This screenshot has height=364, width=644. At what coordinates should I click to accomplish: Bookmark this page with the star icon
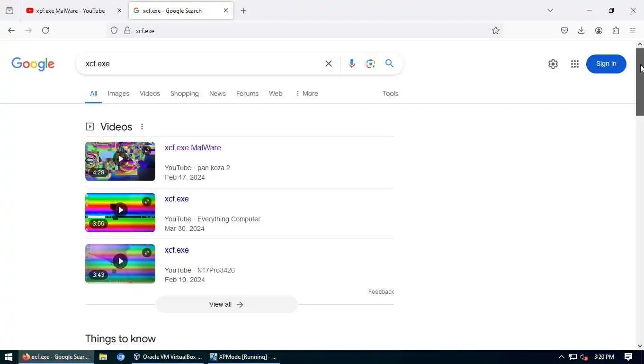pyautogui.click(x=496, y=31)
